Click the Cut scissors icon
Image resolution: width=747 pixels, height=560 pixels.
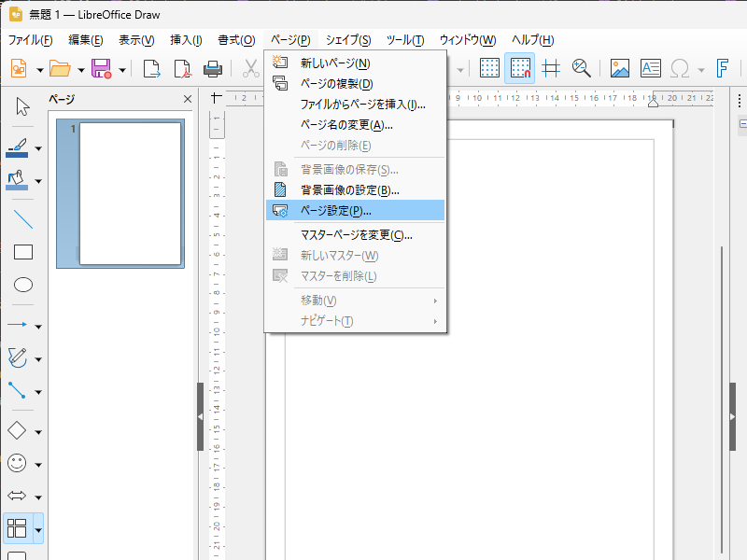(x=250, y=68)
